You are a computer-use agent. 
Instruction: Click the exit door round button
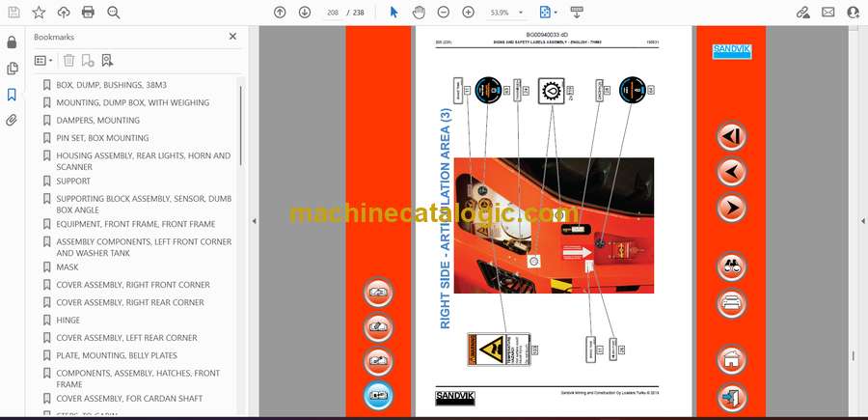tap(732, 397)
